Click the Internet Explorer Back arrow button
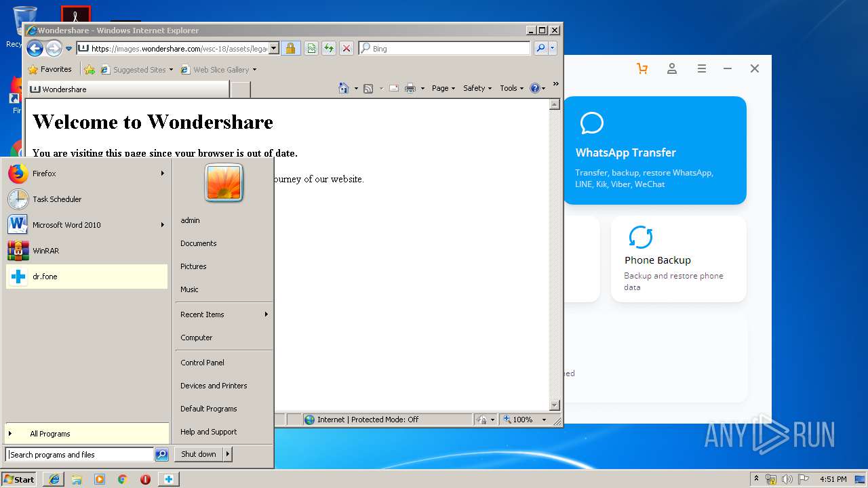Image resolution: width=868 pixels, height=488 pixels. click(35, 48)
